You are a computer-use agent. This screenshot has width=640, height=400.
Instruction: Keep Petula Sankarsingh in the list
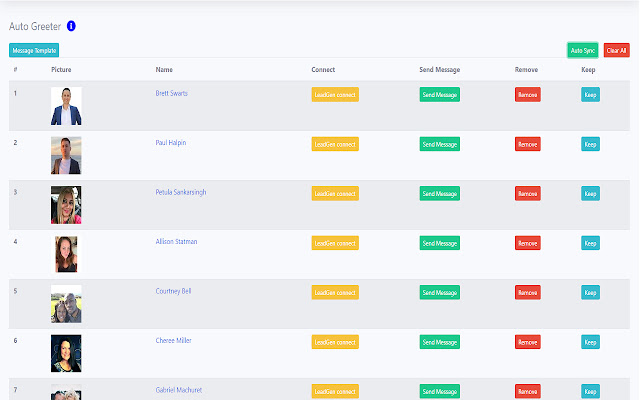click(590, 193)
